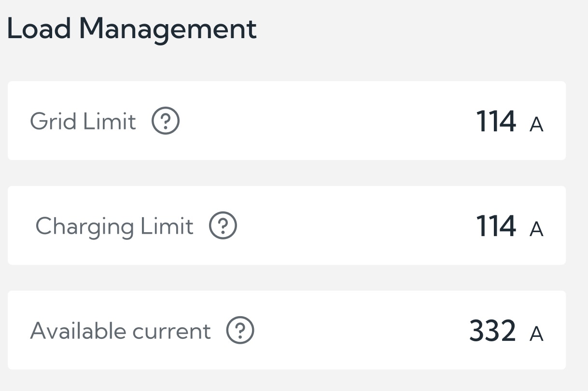Screen dimensions: 588x391
Task: Select the Charging Limit value 114
Action: tap(496, 226)
